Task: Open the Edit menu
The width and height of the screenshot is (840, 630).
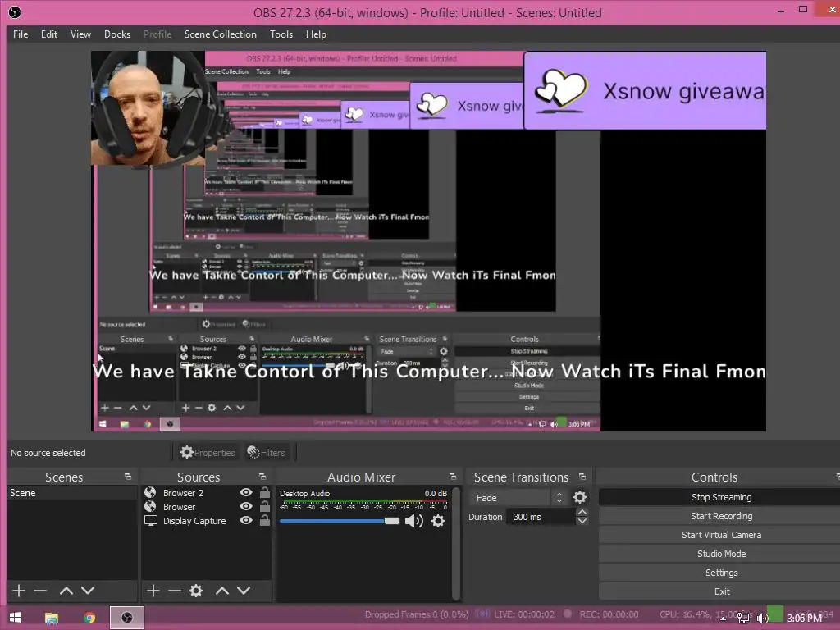Action: [x=48, y=34]
